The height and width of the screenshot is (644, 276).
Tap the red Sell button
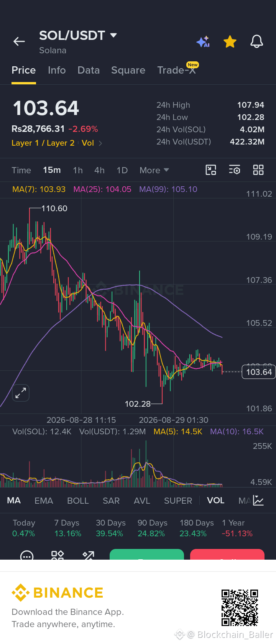click(227, 554)
